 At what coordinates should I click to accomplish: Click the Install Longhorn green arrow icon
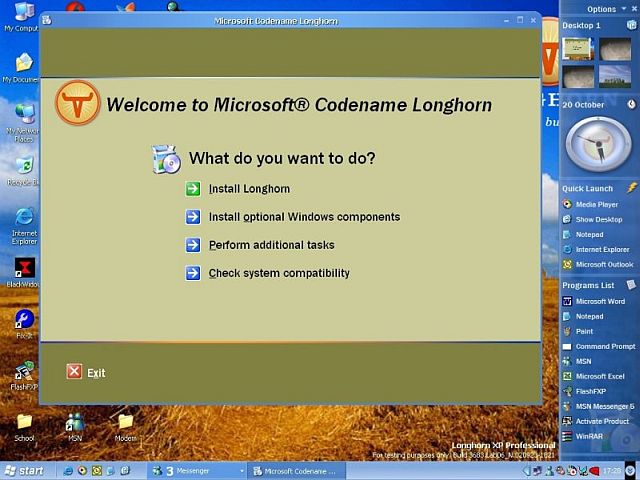193,189
